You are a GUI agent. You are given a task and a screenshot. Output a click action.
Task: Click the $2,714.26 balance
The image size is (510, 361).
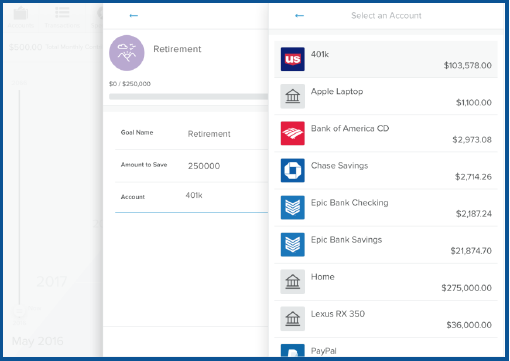click(473, 176)
